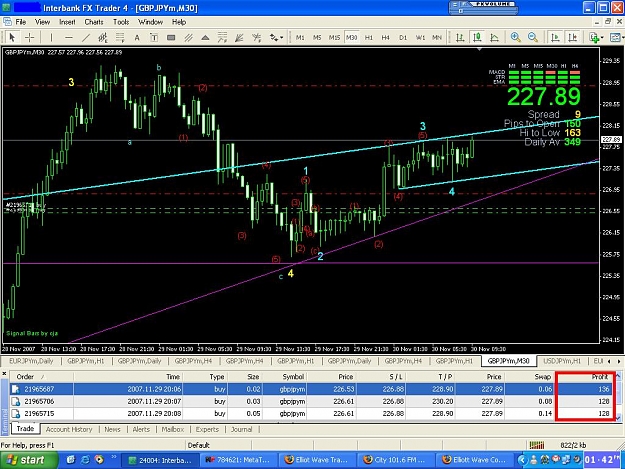Sort trades by the Profit column header
625x469 pixels.
pos(585,377)
